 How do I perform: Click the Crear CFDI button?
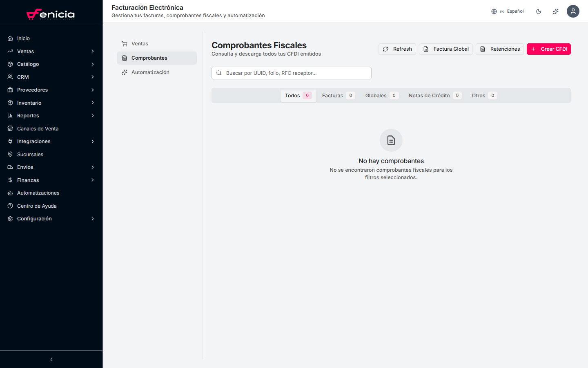point(549,49)
